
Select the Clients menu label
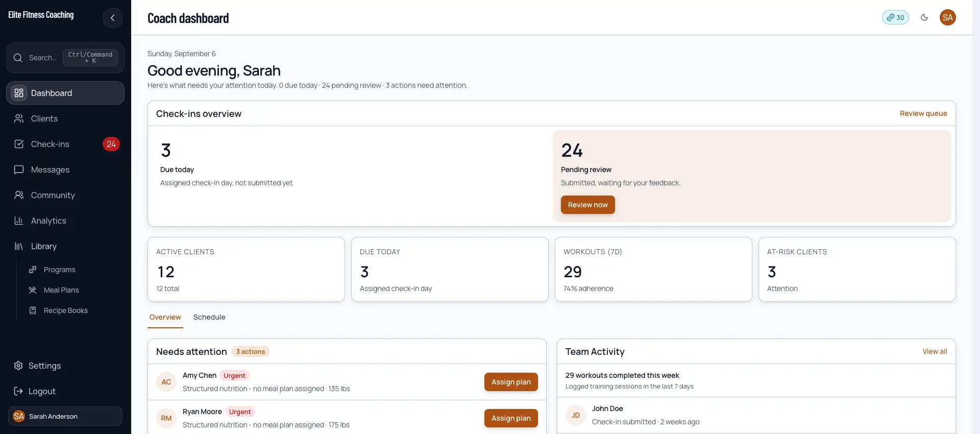point(44,118)
